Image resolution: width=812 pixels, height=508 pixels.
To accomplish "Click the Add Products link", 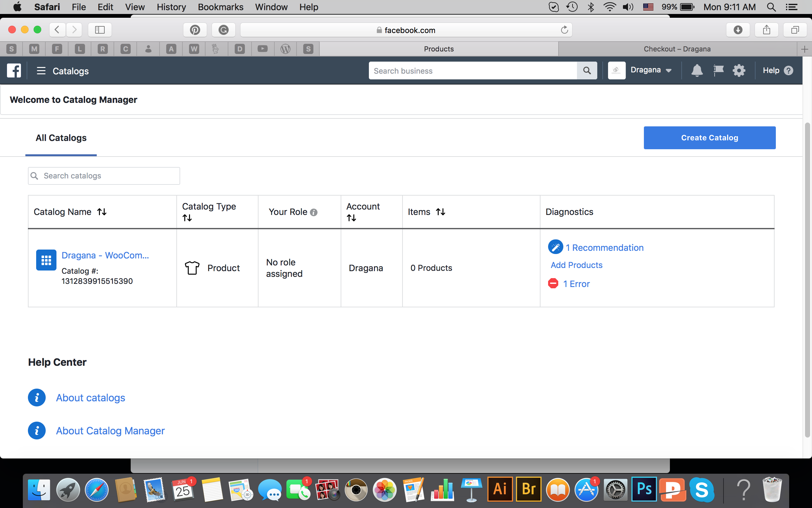I will 576,265.
